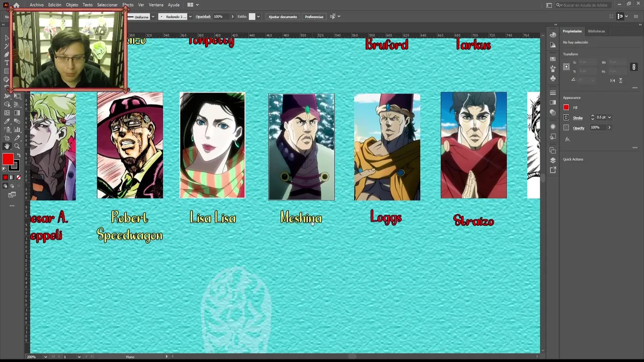
Task: Open the artboard number dropdown
Action: 79,356
